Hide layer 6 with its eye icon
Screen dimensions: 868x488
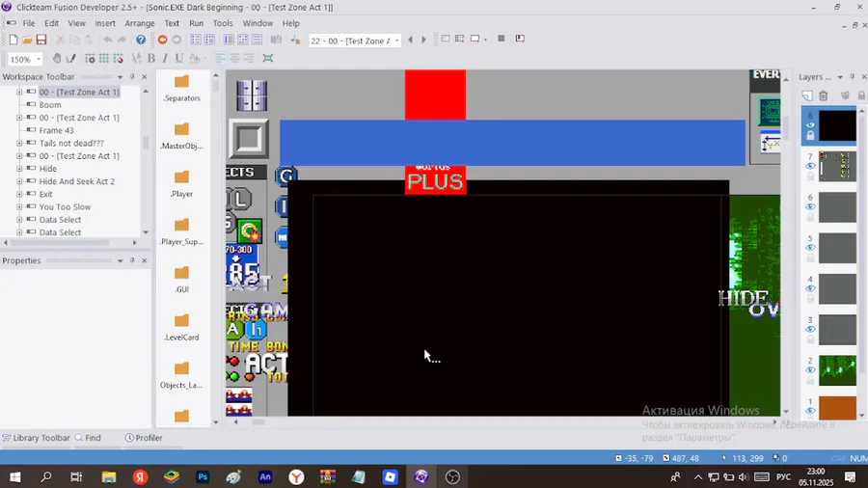pyautogui.click(x=810, y=207)
